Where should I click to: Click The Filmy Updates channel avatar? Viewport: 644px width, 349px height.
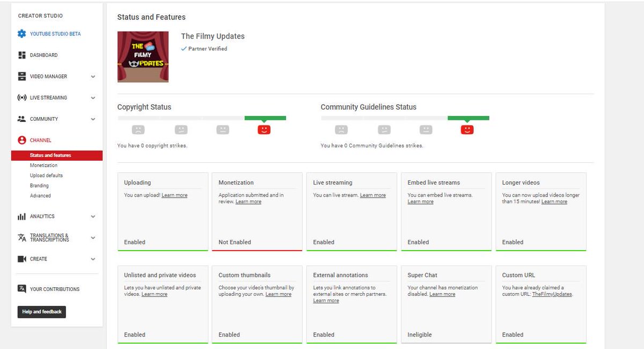[x=143, y=56]
